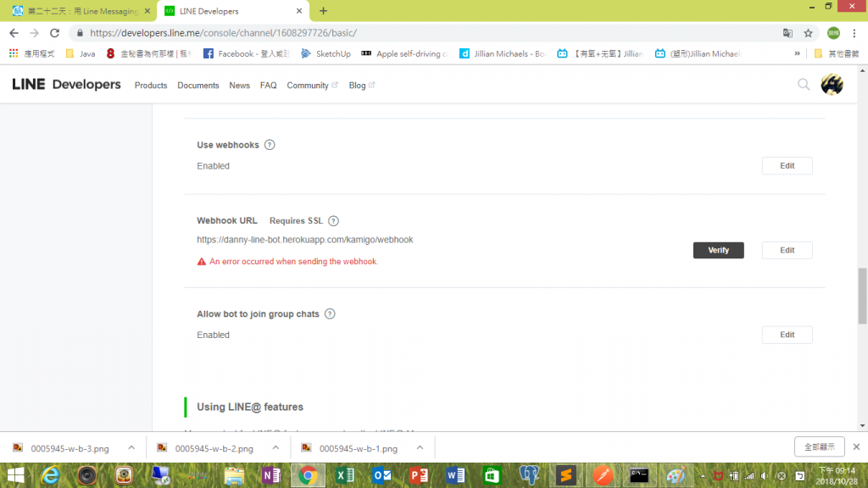Viewport: 868px width, 488px height.
Task: Click the LINE Developers logo
Action: pyautogui.click(x=66, y=85)
